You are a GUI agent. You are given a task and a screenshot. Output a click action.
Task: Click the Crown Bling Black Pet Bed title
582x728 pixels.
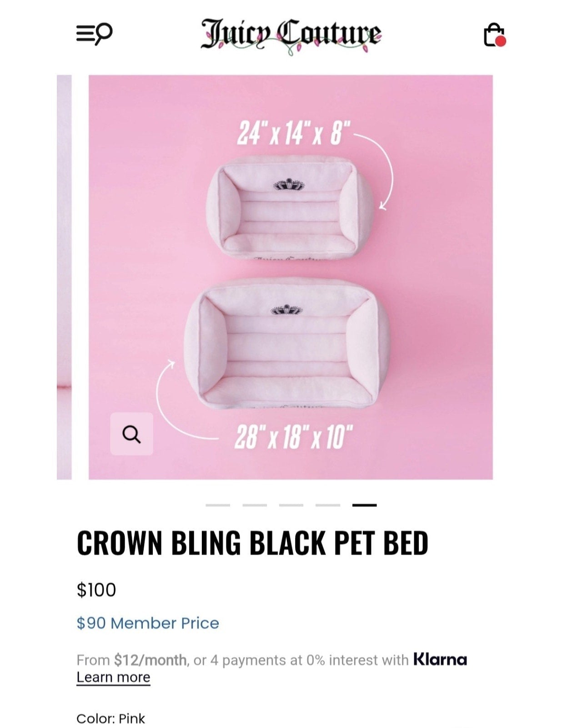[252, 543]
